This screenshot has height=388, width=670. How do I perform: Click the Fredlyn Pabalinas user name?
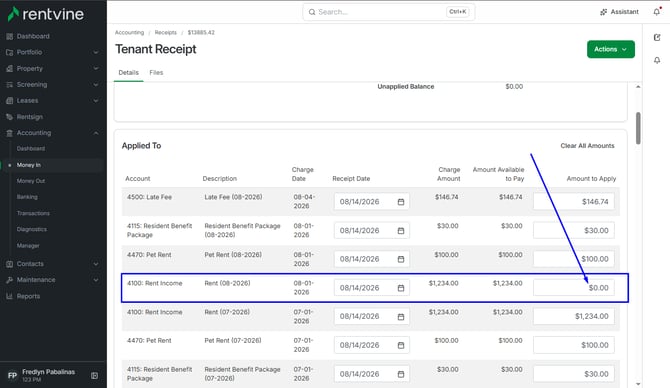(x=48, y=372)
